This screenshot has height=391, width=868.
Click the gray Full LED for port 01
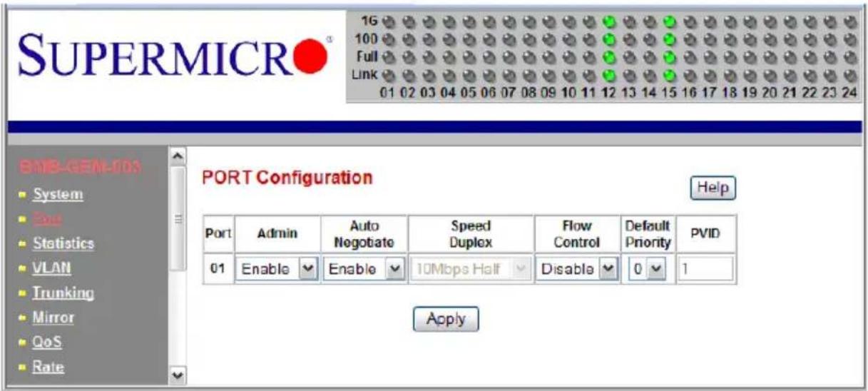pyautogui.click(x=387, y=56)
